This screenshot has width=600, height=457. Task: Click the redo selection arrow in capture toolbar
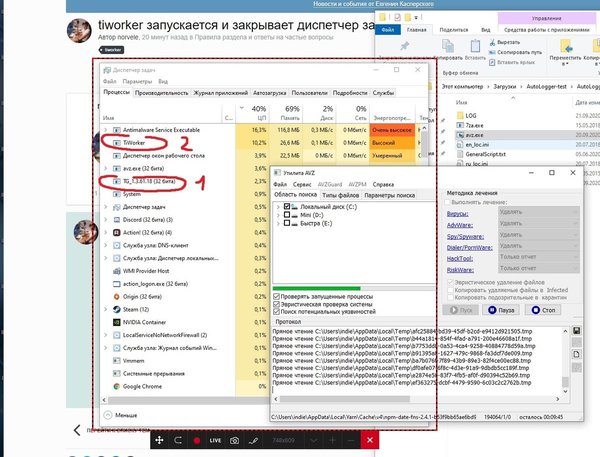click(x=178, y=440)
